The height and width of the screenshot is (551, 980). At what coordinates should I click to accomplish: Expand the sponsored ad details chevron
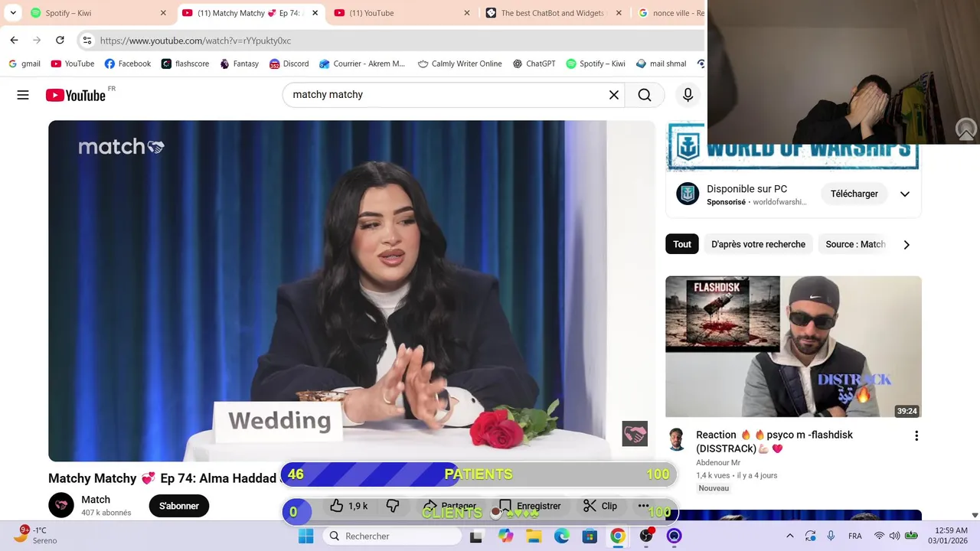click(904, 194)
